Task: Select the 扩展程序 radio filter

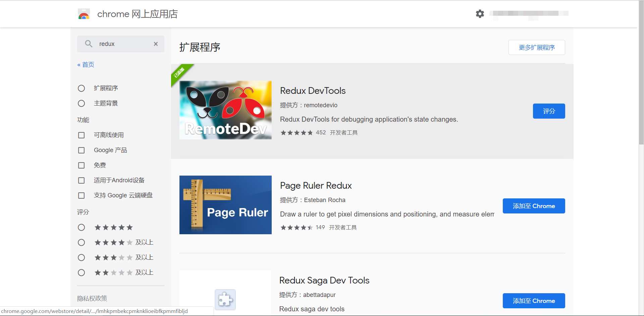Action: (x=82, y=88)
